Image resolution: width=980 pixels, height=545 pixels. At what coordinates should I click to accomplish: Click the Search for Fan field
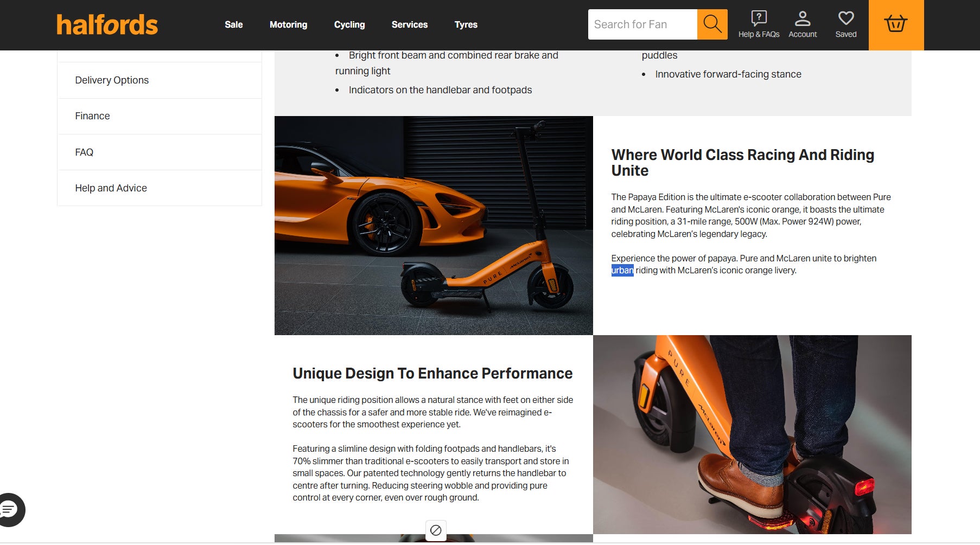[642, 24]
